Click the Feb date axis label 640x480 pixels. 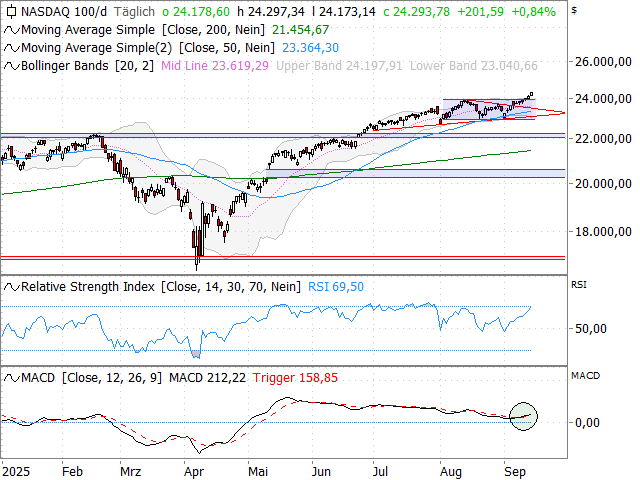[x=72, y=471]
